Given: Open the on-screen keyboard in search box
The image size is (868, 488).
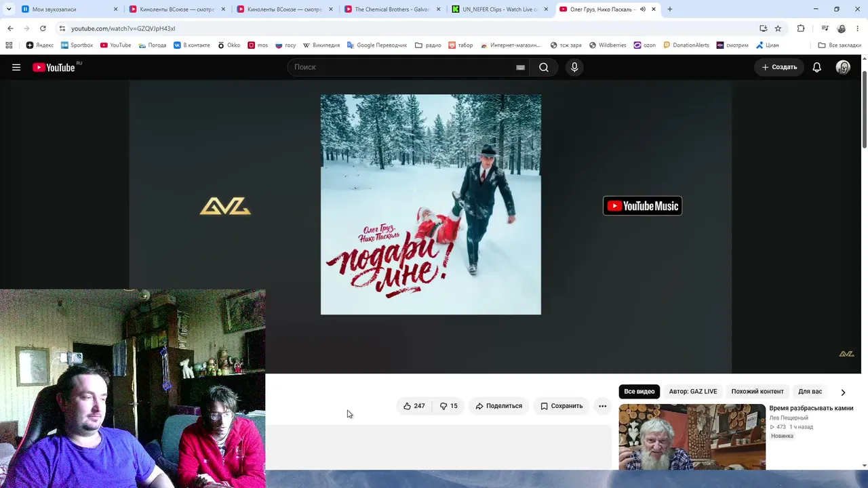Looking at the screenshot, I should pyautogui.click(x=520, y=67).
